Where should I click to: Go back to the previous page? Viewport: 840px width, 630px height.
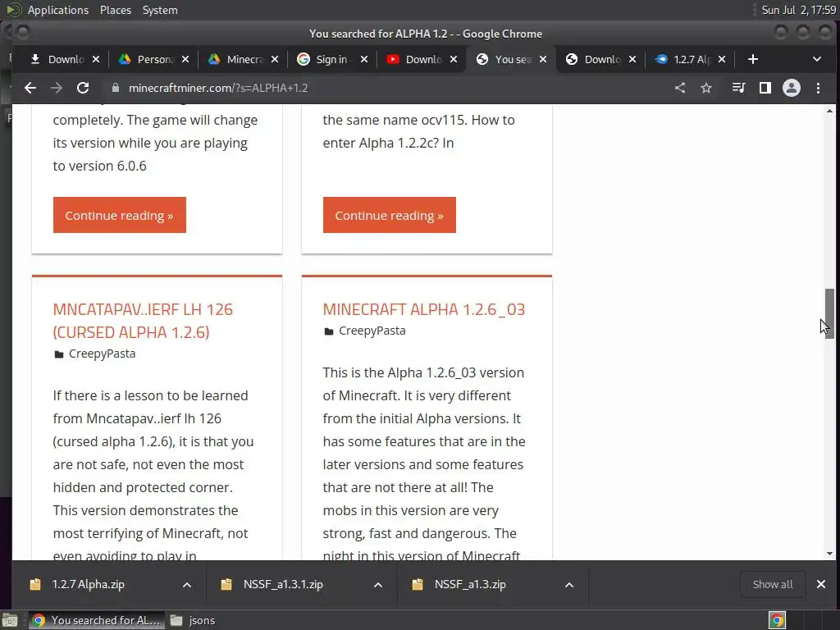tap(30, 88)
